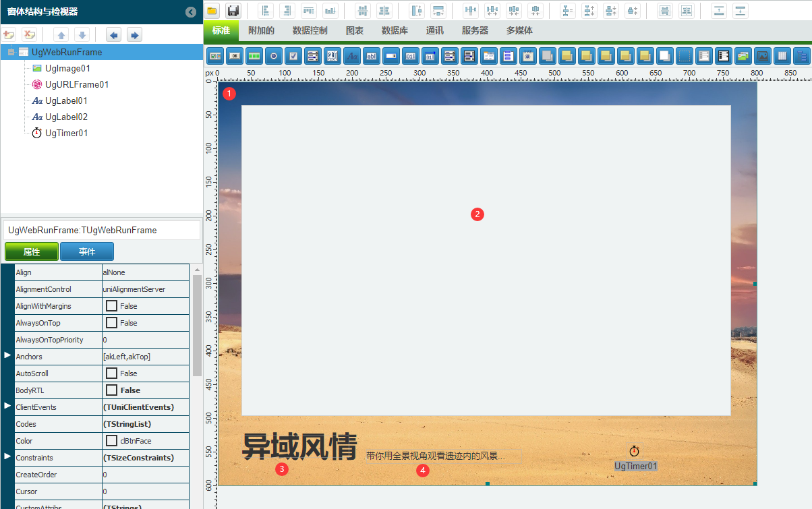812x509 pixels.
Task: Choose the combo box component in the palette
Action: point(391,56)
